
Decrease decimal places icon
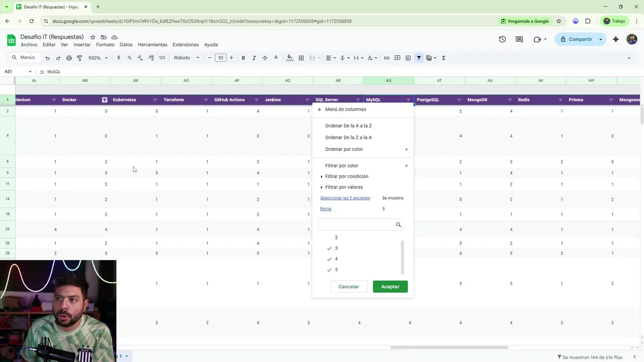pyautogui.click(x=140, y=58)
